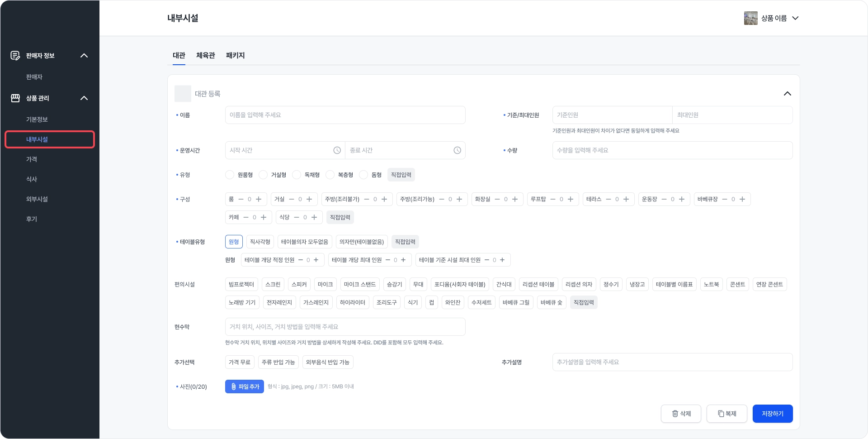Click the 현수막 input field

(345, 327)
